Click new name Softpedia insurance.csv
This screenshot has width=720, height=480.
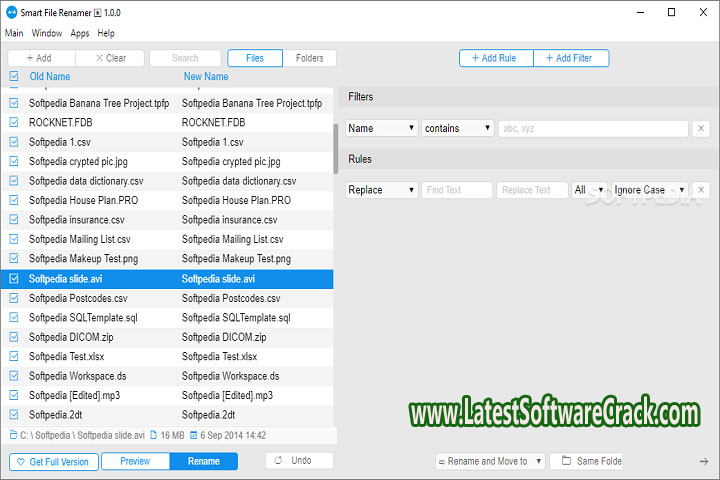(x=230, y=220)
